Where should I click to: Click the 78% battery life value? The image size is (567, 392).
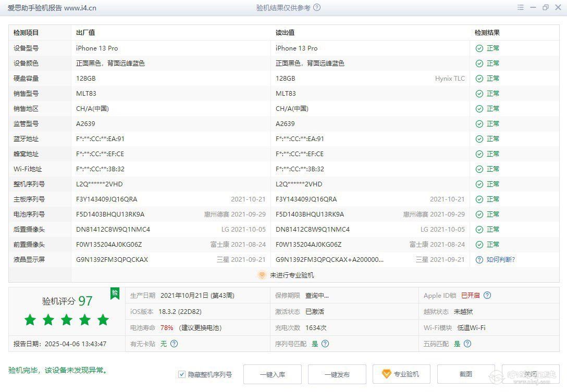click(167, 327)
